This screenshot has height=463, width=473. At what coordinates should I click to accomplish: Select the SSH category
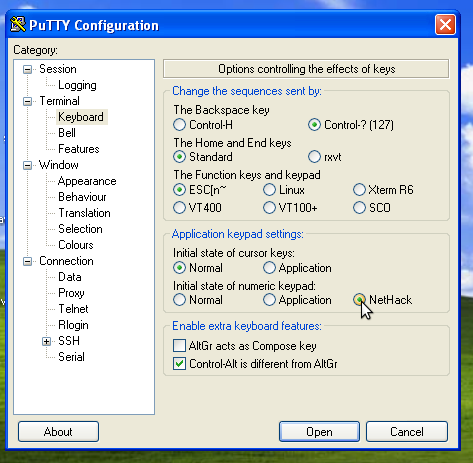pyautogui.click(x=69, y=341)
